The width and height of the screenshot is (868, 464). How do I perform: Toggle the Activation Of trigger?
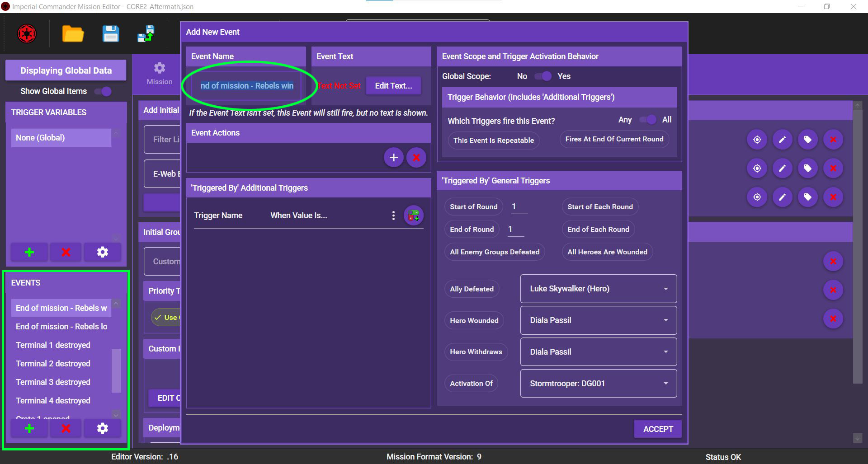coord(471,384)
